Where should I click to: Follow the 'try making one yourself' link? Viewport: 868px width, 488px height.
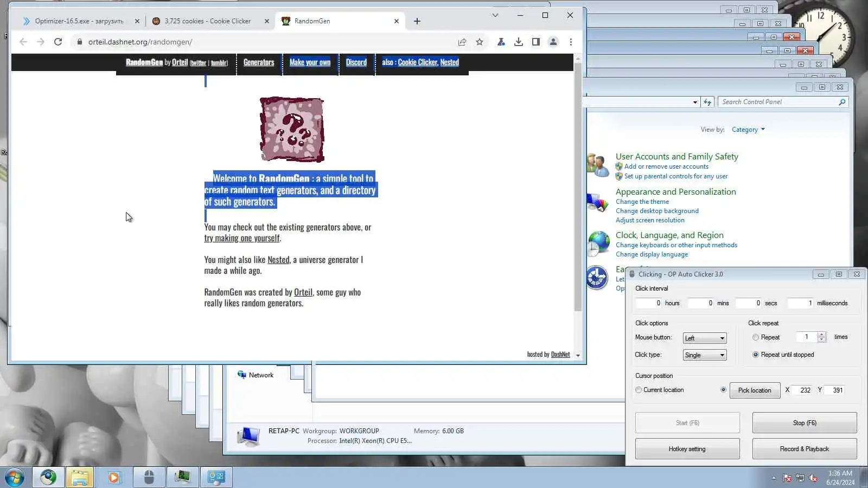pyautogui.click(x=242, y=238)
